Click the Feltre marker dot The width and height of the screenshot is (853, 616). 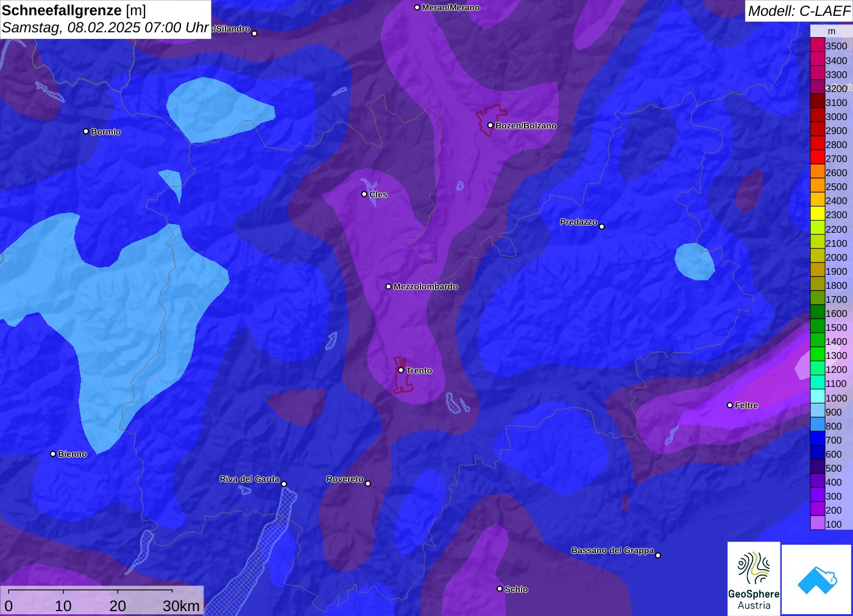click(730, 405)
